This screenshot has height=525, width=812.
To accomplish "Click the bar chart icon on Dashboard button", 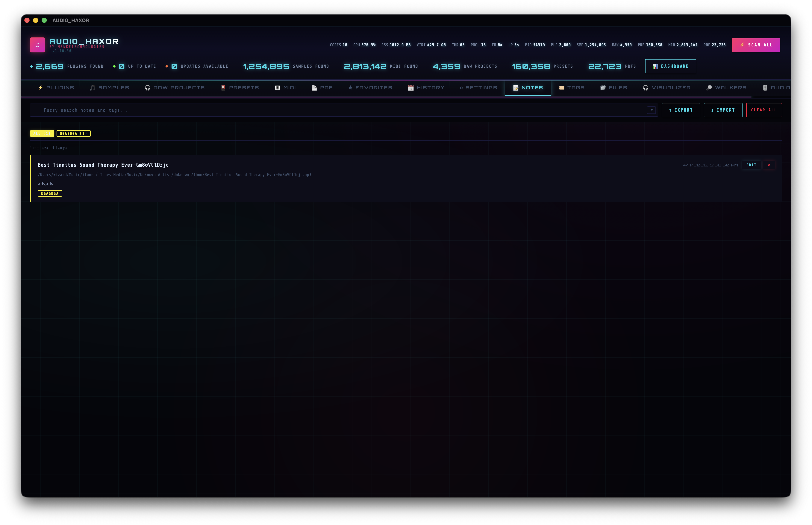I will point(655,66).
